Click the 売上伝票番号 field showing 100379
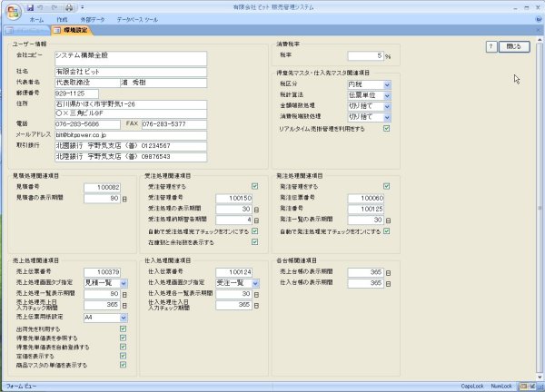Viewport: 545px width, 392px height. [x=102, y=272]
